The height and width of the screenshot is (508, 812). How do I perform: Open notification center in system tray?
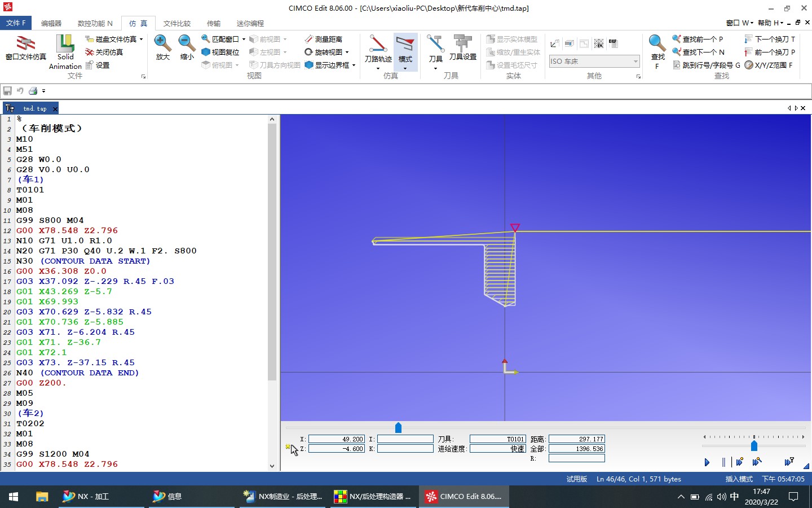[x=793, y=497]
